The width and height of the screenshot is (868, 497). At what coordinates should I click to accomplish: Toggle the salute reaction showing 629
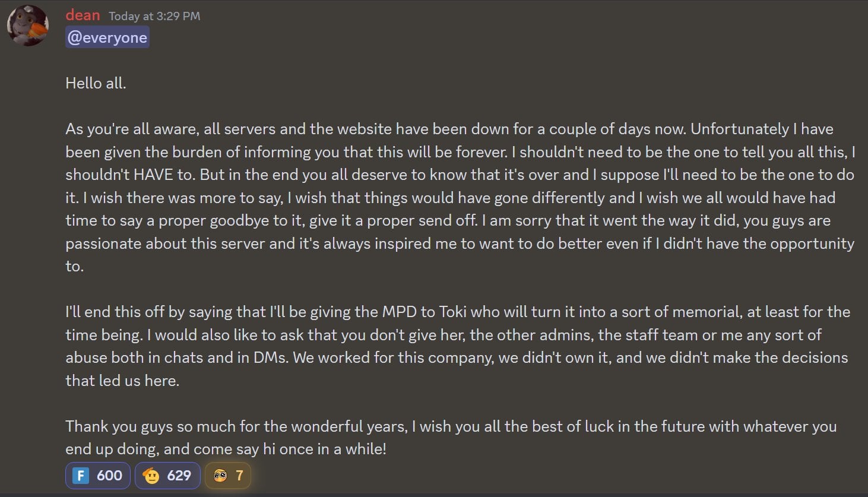tap(167, 476)
